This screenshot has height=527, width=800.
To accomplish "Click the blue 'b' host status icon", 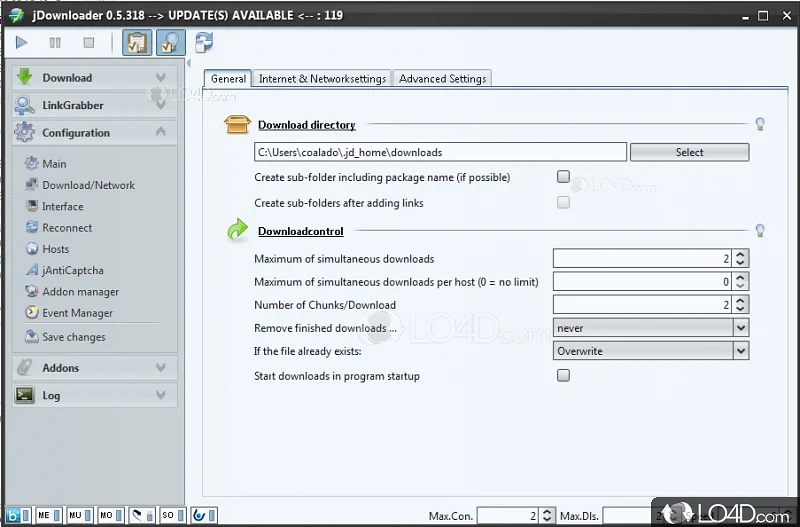I will pos(18,515).
